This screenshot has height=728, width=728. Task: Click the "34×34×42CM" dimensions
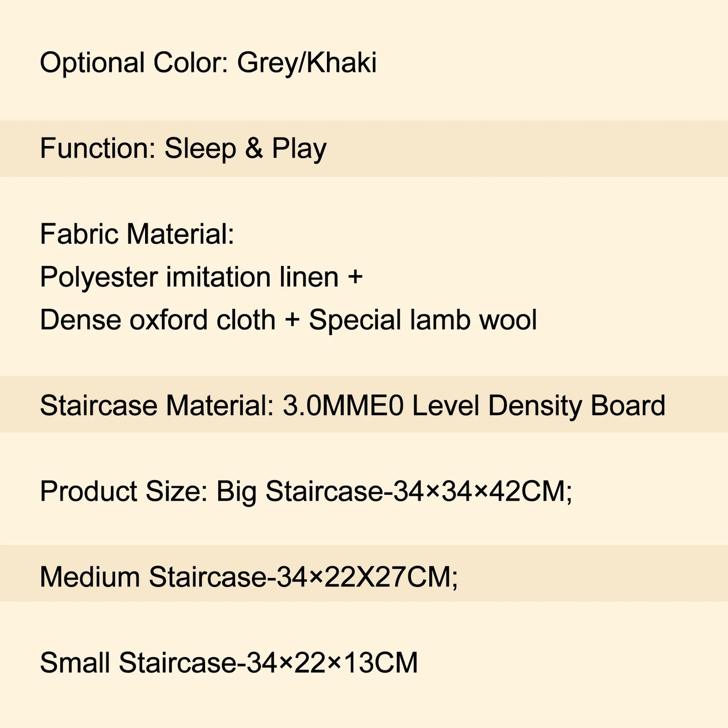click(x=482, y=491)
